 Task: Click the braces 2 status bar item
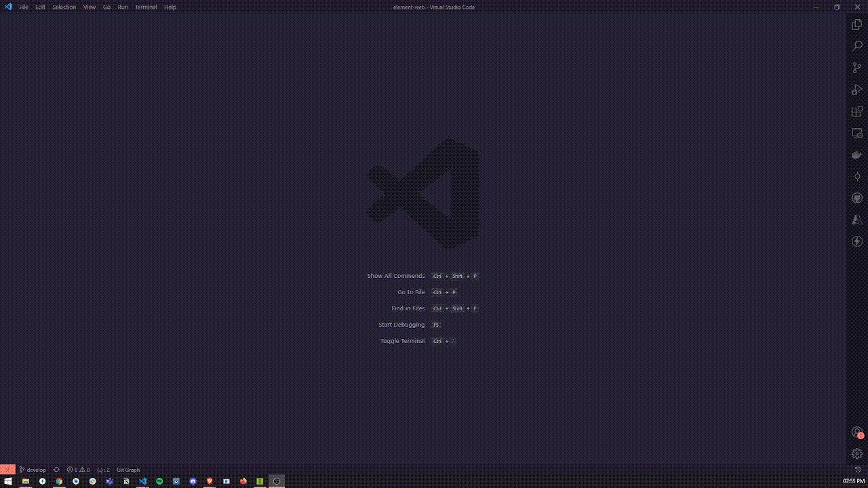point(103,470)
